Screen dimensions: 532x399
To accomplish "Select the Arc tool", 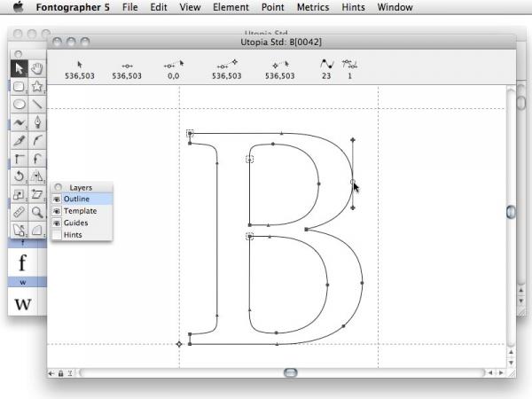I will (x=37, y=230).
